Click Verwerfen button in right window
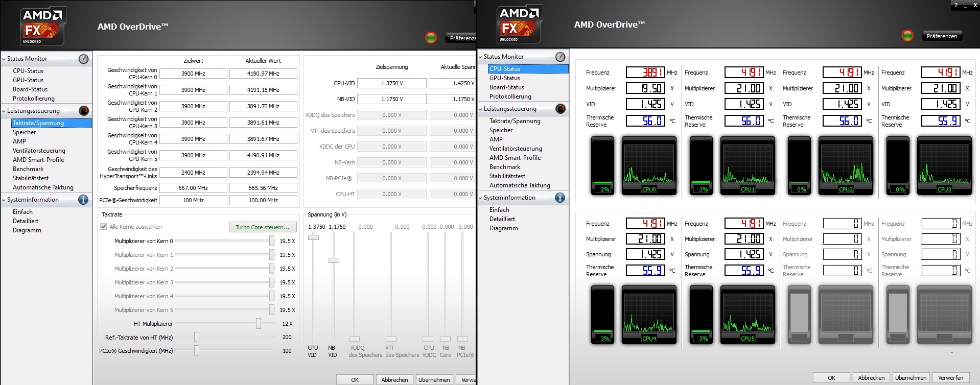 (951, 378)
